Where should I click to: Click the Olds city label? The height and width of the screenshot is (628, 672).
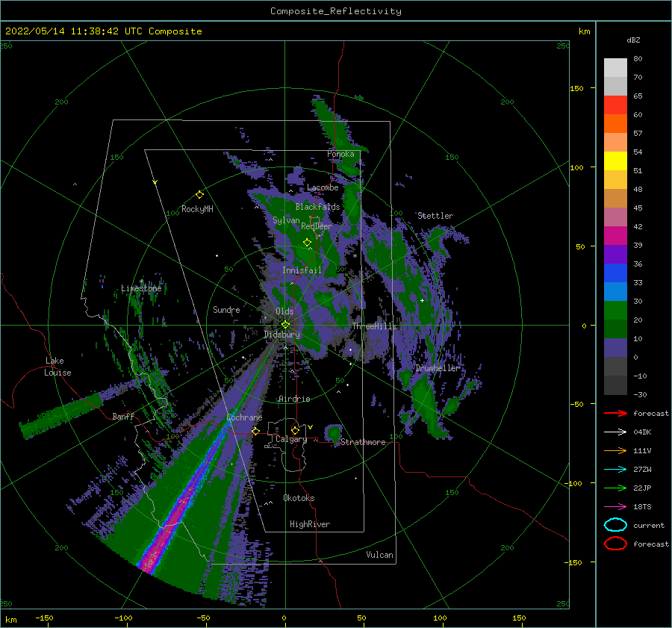(284, 311)
